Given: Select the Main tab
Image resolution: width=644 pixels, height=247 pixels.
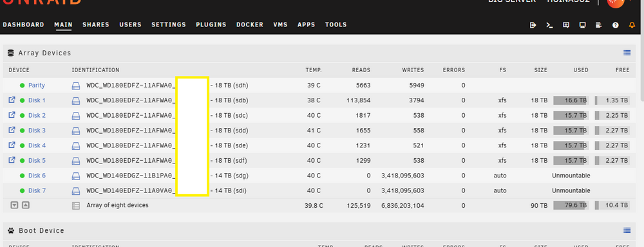Looking at the screenshot, I should [63, 24].
